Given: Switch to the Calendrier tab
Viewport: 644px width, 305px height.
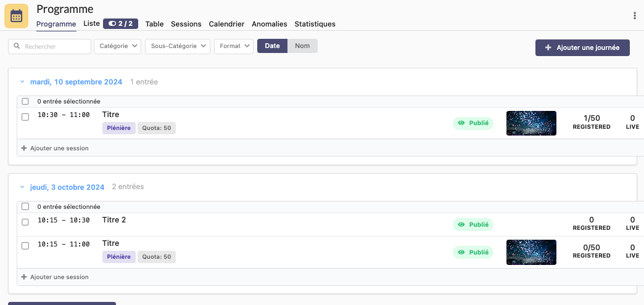Looking at the screenshot, I should click(x=226, y=24).
